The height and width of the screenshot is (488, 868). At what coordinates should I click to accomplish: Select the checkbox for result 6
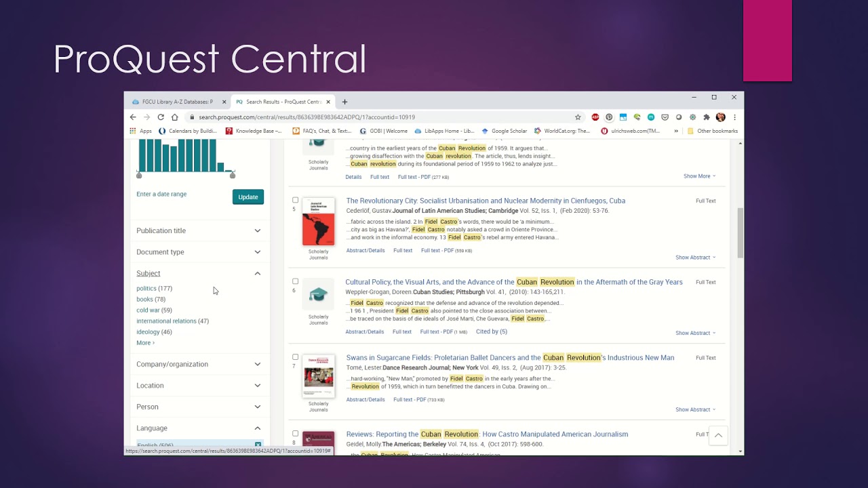(295, 281)
